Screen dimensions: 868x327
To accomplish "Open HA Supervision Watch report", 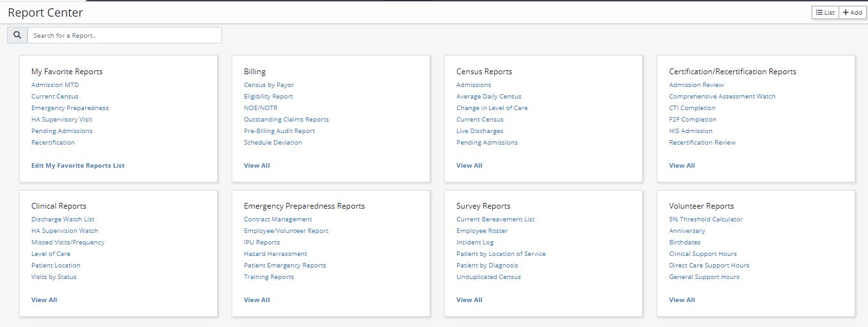I will pyautogui.click(x=65, y=231).
